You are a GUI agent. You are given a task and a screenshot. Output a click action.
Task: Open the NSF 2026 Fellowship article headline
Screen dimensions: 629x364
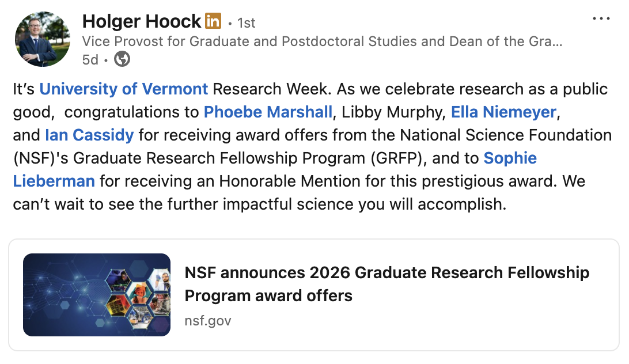point(387,284)
